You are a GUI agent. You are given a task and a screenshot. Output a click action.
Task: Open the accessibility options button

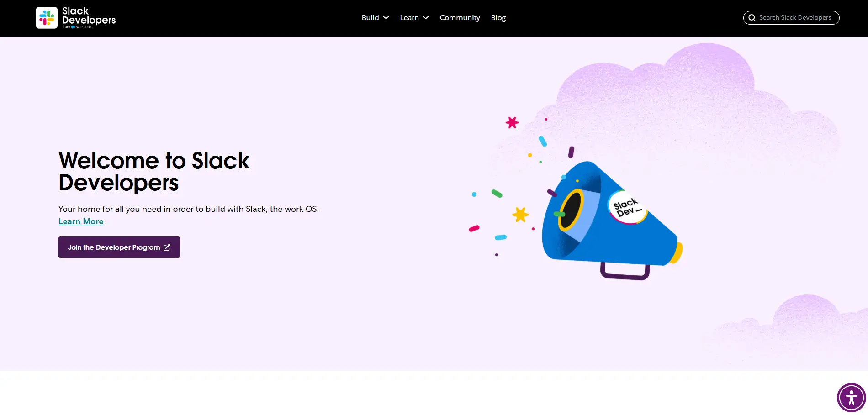point(851,398)
